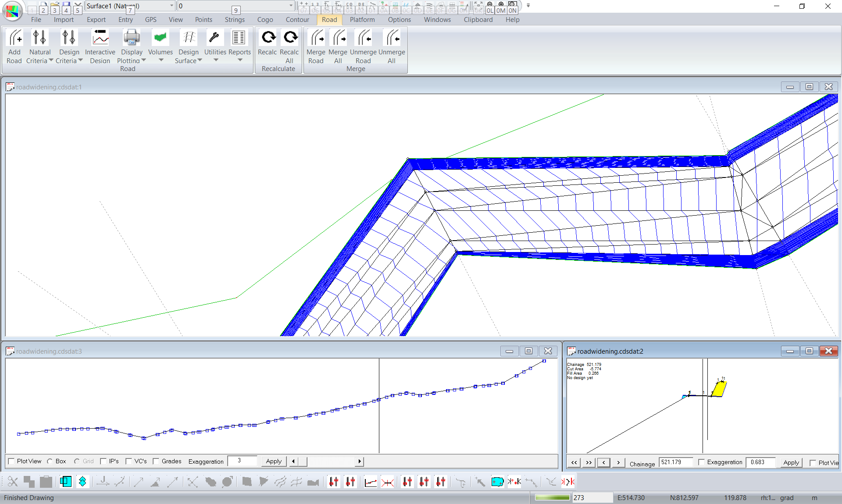The width and height of the screenshot is (842, 504).
Task: Click Apply next to Exaggeration 3
Action: (x=274, y=461)
